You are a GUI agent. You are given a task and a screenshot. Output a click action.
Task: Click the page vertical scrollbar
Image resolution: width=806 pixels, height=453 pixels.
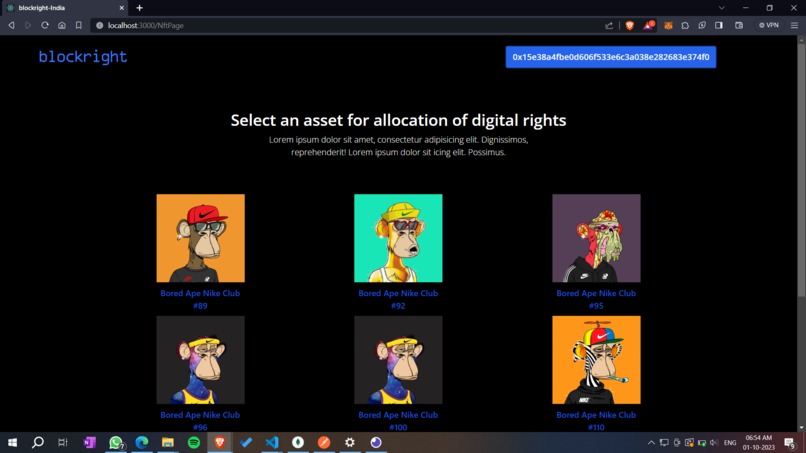tap(801, 170)
